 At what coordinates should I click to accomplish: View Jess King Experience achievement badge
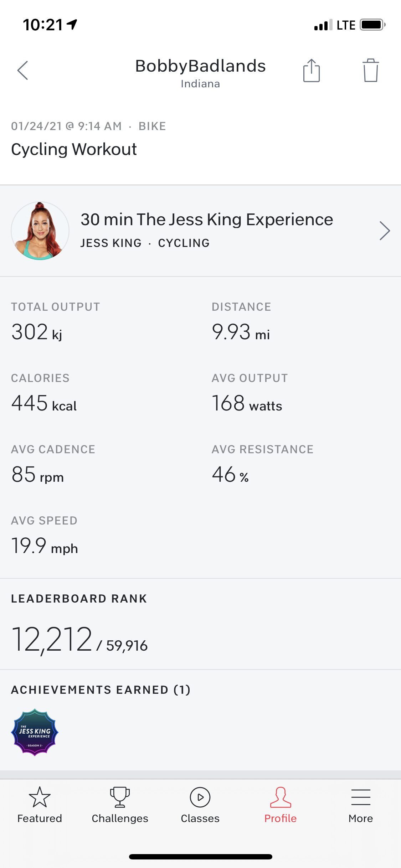coord(35,732)
